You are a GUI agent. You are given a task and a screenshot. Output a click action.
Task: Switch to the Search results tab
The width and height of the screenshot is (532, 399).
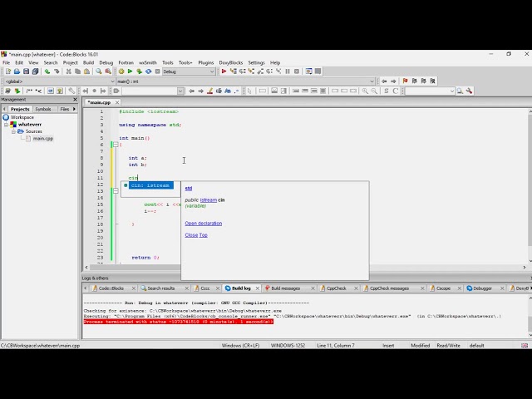[x=160, y=288]
